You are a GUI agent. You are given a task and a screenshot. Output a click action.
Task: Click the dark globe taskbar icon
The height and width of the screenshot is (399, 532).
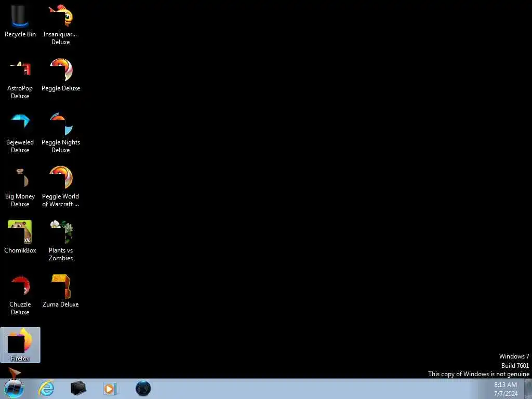[143, 389]
